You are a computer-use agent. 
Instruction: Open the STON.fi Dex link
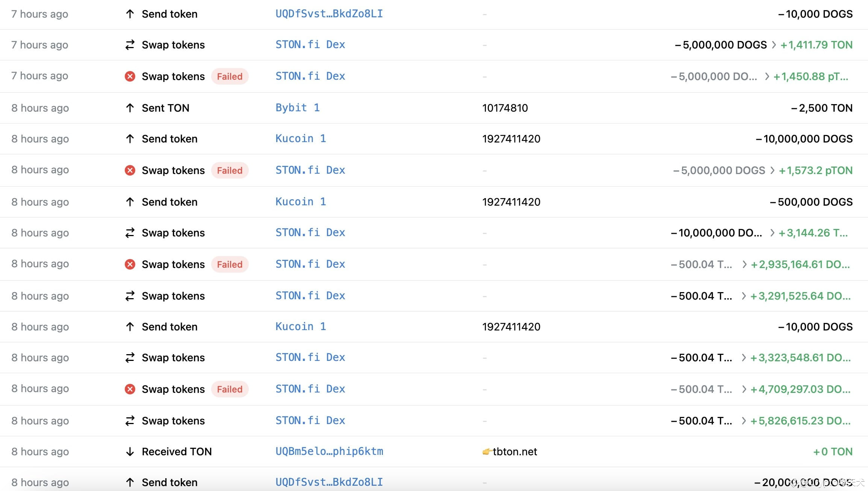[310, 44]
